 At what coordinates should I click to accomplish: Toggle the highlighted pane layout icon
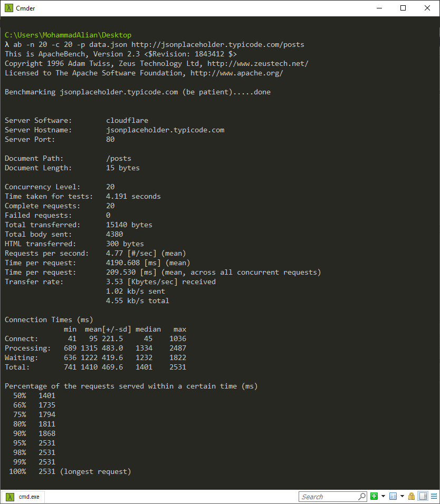(x=423, y=497)
